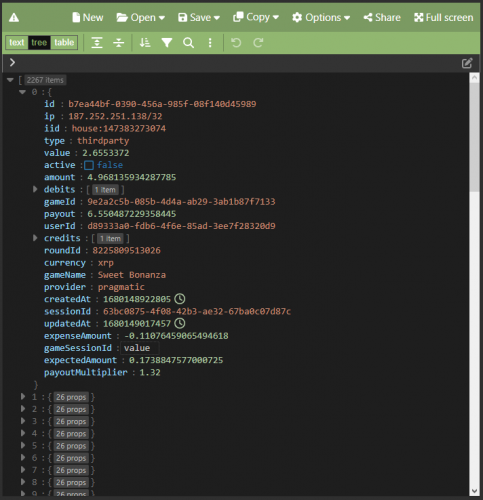
Task: Expand item 5 object
Action: coord(23,445)
